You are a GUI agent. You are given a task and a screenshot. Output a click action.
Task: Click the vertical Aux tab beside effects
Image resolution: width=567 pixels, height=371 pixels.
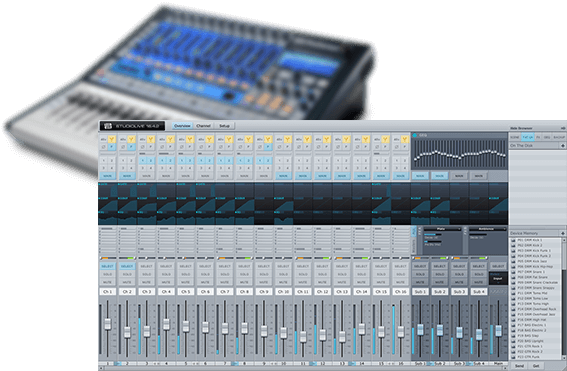coord(414,232)
